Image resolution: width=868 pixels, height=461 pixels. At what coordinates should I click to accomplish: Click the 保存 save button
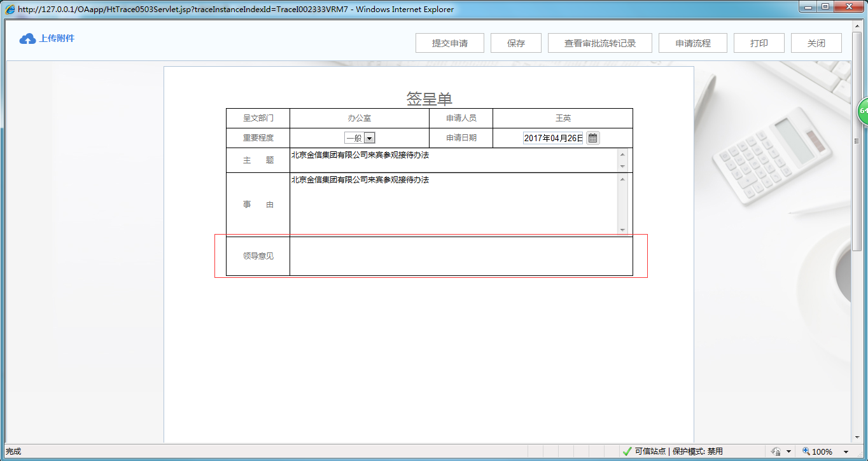pos(515,43)
